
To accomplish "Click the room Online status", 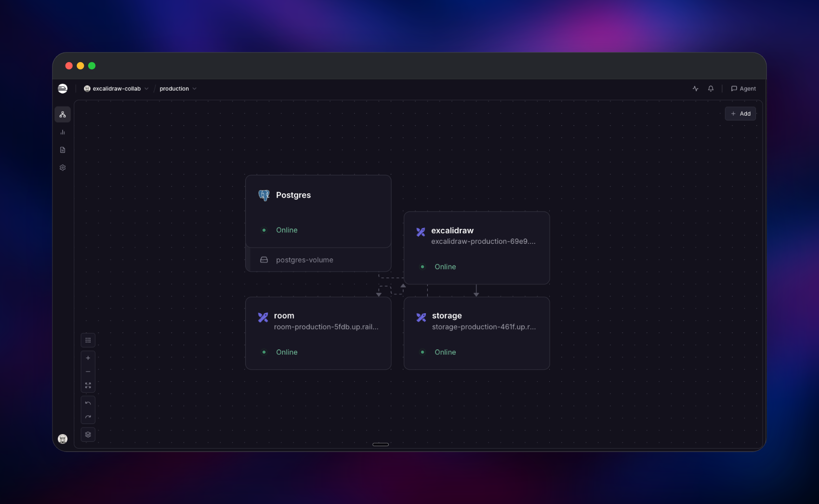I will pyautogui.click(x=287, y=352).
